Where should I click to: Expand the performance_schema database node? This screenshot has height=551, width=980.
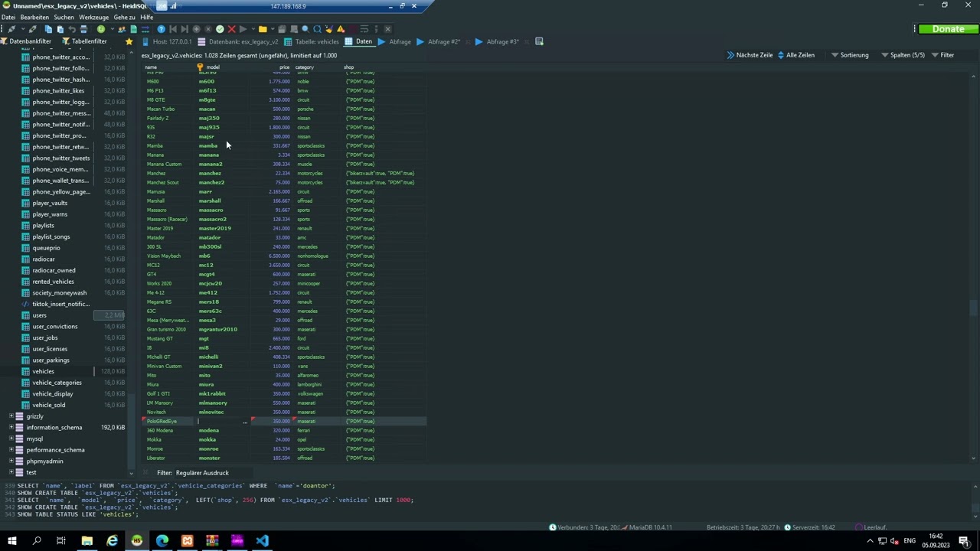pos(11,450)
